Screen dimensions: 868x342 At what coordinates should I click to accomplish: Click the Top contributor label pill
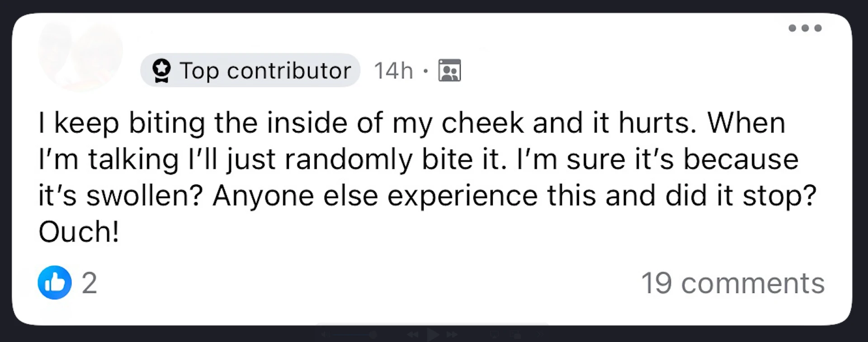250,71
